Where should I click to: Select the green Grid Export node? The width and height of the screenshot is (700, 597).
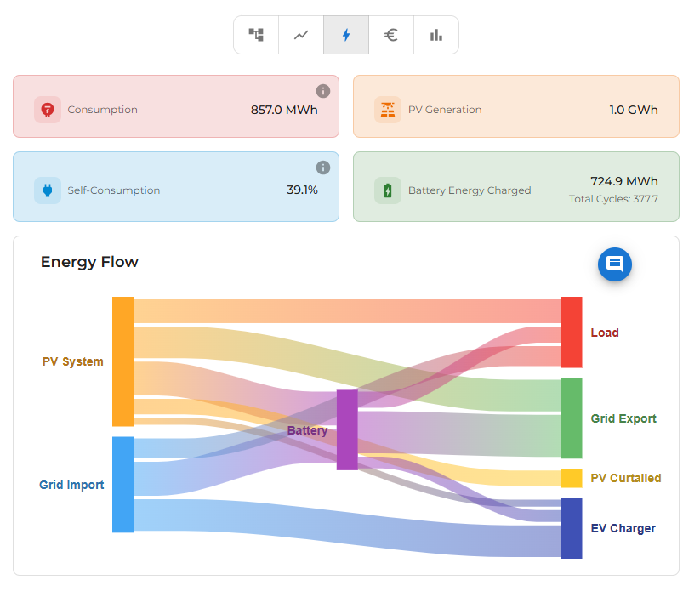tap(572, 418)
